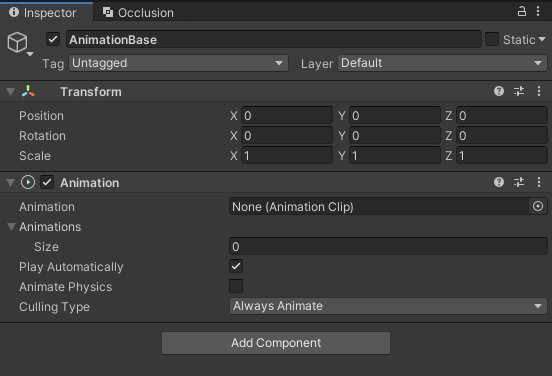This screenshot has height=376, width=552.
Task: Click the Tag label
Action: click(x=53, y=64)
